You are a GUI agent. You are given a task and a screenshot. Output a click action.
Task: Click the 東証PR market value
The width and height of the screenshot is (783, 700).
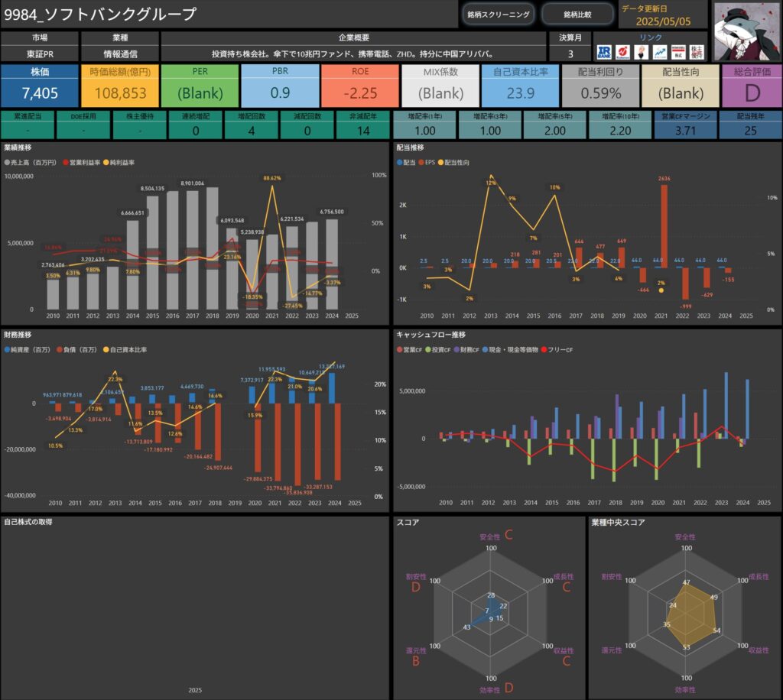pyautogui.click(x=40, y=54)
